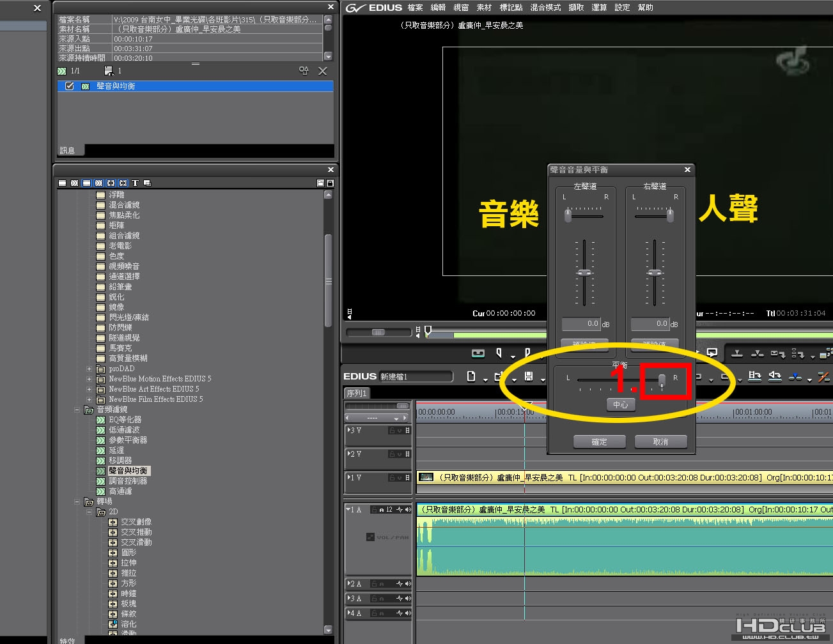Click the set in-point marker icon

click(x=499, y=353)
